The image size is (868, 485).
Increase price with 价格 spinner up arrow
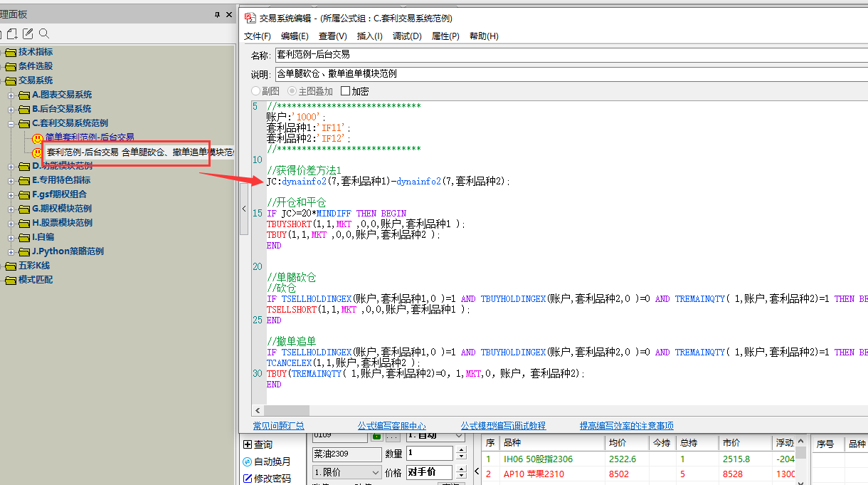tap(461, 469)
